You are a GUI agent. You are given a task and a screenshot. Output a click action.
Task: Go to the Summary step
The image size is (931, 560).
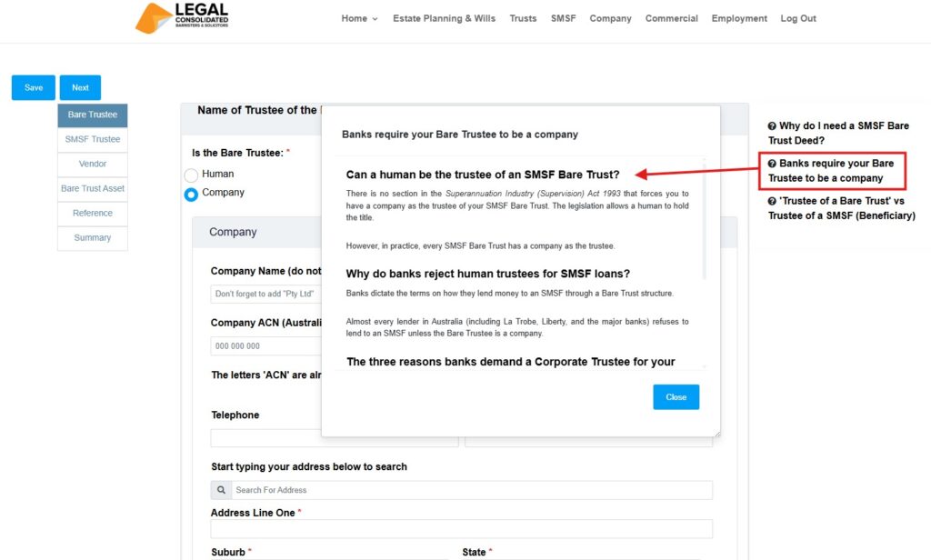92,237
